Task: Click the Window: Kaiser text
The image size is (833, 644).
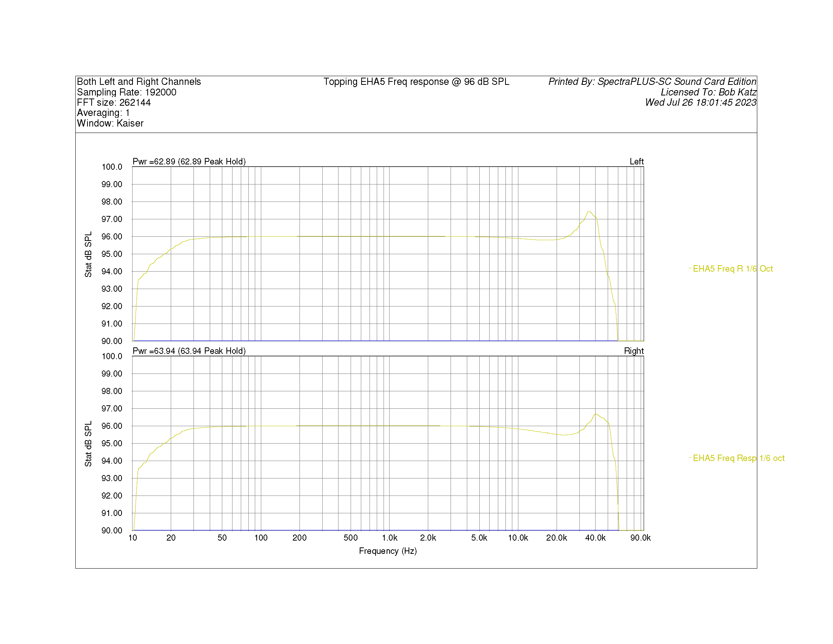Action: tap(110, 123)
